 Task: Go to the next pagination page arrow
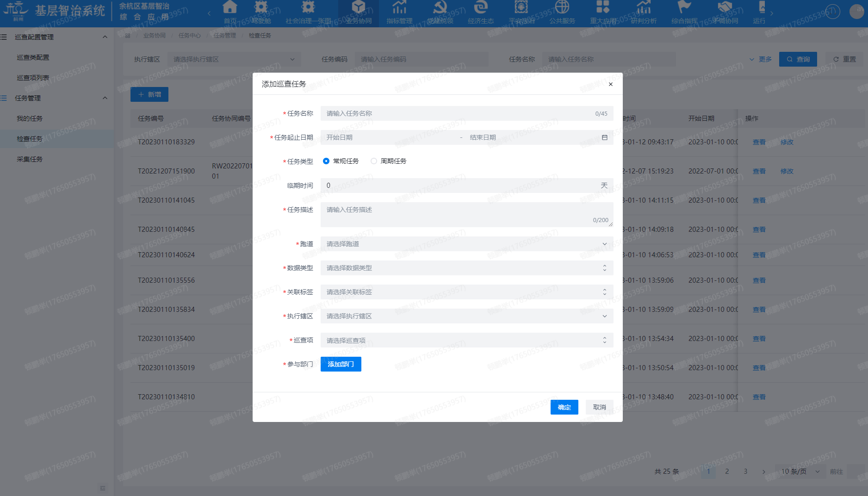[x=764, y=471]
